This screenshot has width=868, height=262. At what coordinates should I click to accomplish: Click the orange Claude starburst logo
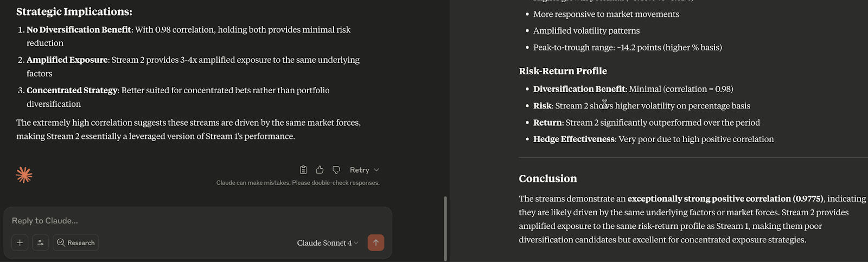pos(24,175)
